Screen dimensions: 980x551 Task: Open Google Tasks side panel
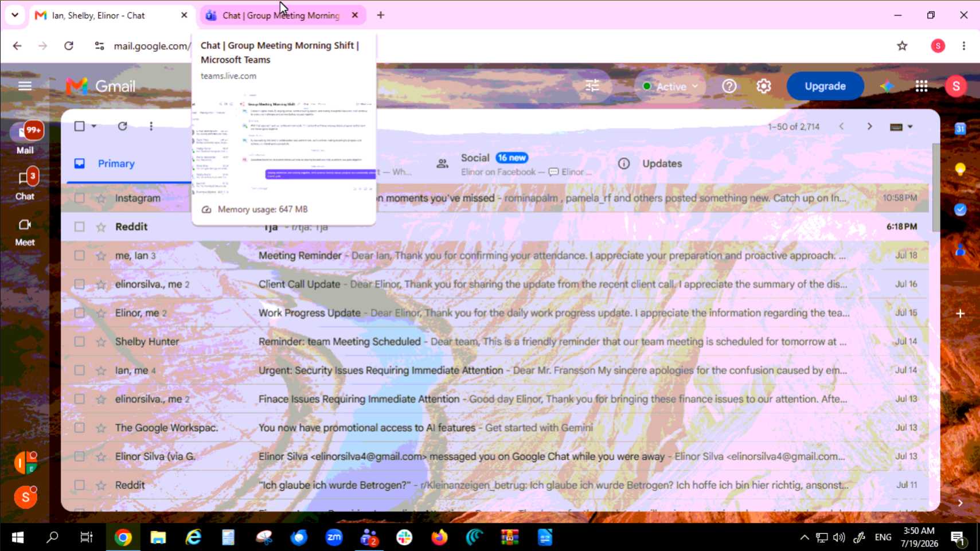tap(960, 210)
